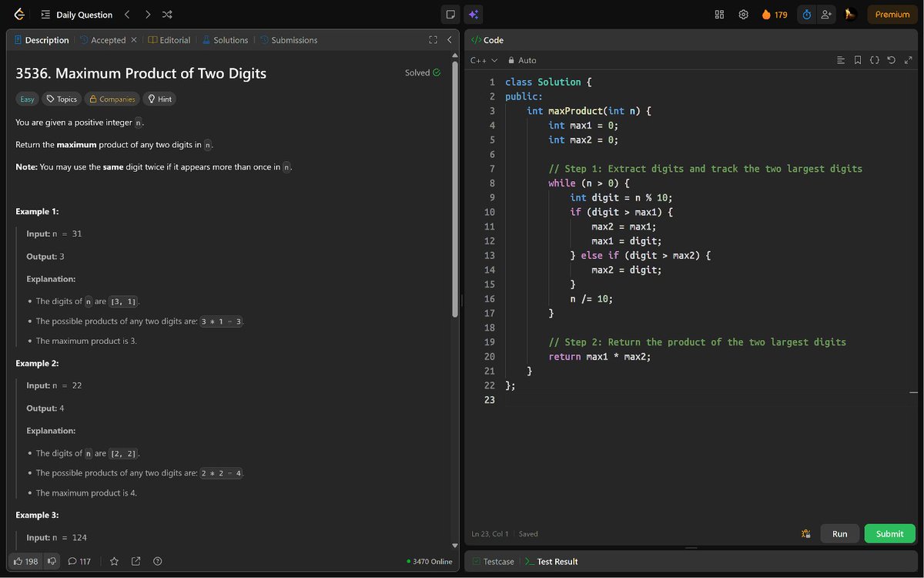Dislike the problem thumbs down
The width and height of the screenshot is (924, 578).
click(52, 561)
